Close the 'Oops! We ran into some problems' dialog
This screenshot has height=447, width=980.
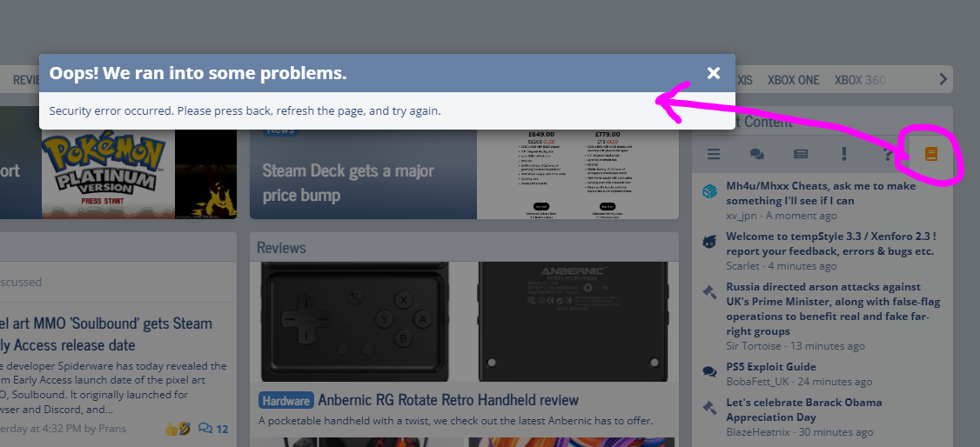coord(713,73)
